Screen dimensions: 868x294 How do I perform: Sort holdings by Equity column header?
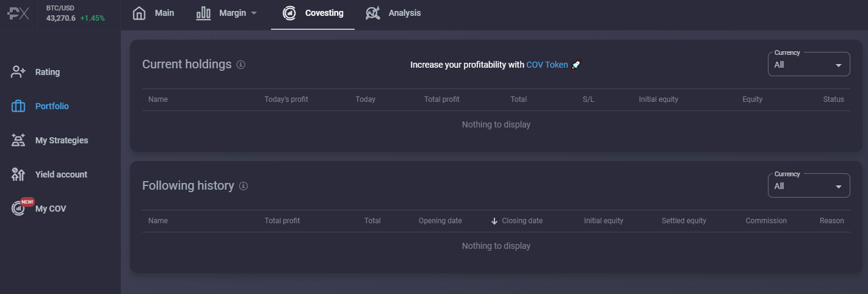752,99
